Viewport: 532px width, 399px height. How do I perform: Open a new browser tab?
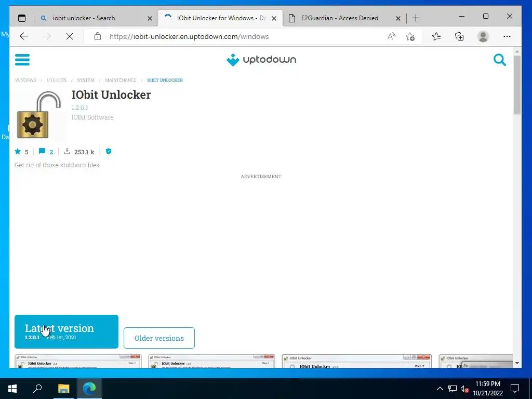coord(416,18)
